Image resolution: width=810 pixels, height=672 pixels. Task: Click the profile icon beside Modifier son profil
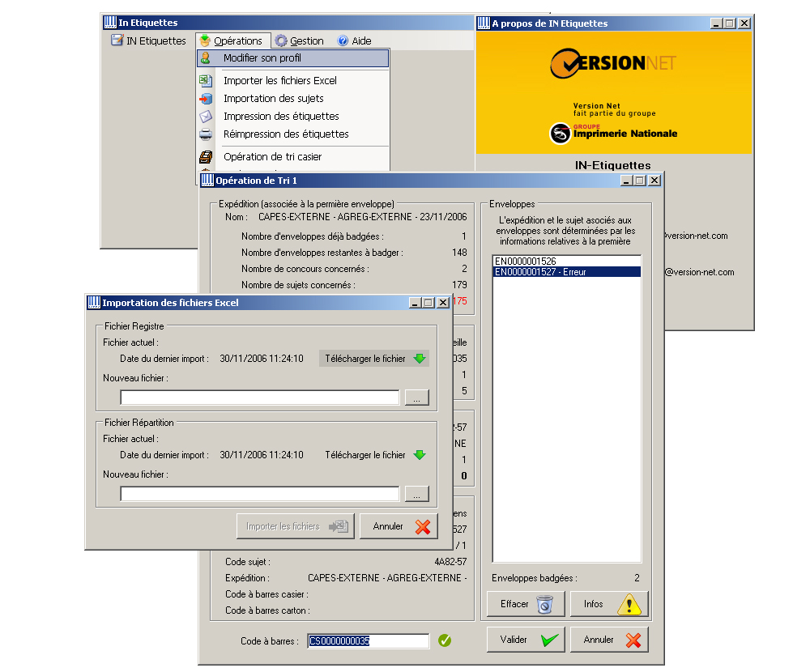coord(206,58)
